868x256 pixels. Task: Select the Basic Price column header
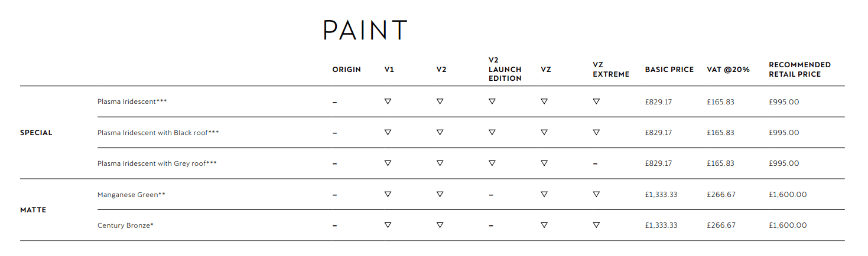coord(669,70)
